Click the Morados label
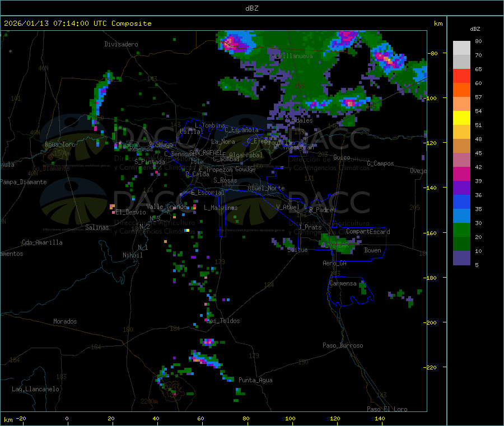Viewport: 504px width, 426px height. tap(65, 321)
